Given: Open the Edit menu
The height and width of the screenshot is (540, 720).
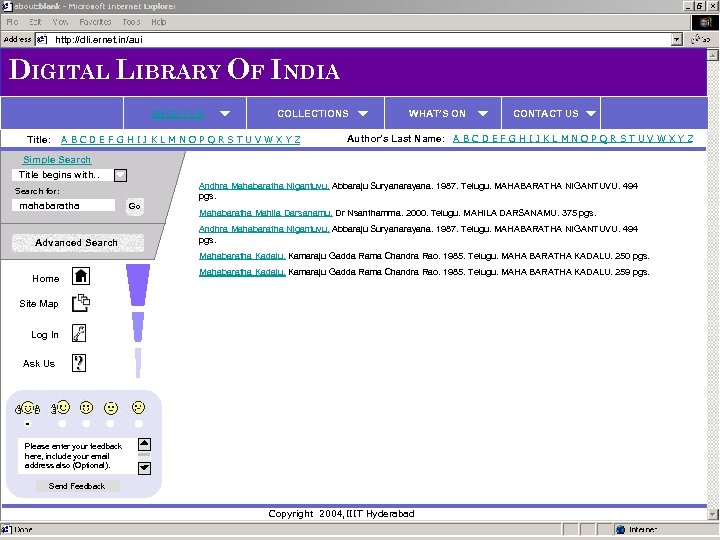Looking at the screenshot, I should coord(35,22).
